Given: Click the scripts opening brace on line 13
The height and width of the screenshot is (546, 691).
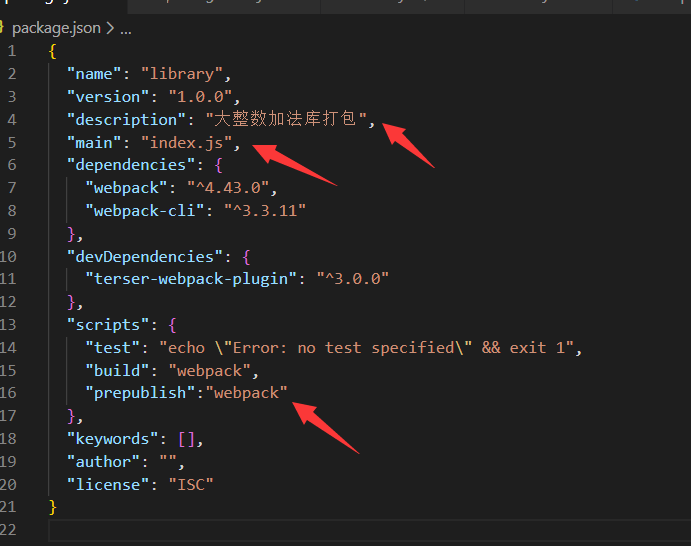Looking at the screenshot, I should point(172,326).
